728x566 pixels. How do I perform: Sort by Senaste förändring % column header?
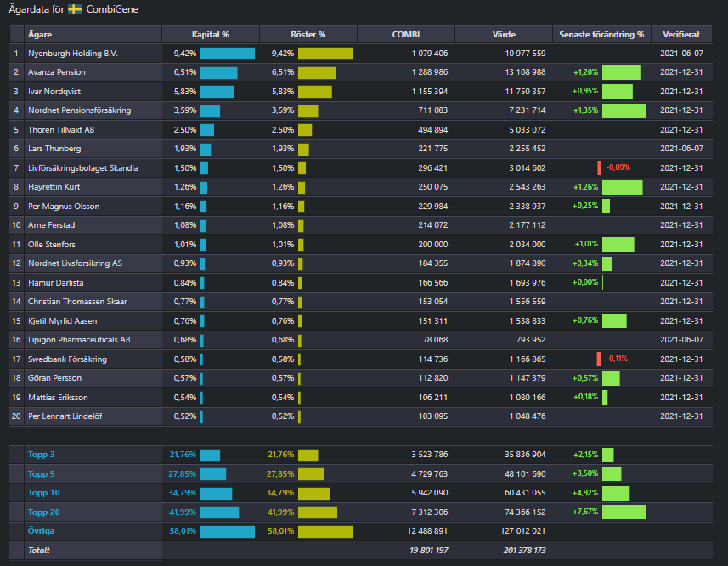tap(601, 35)
